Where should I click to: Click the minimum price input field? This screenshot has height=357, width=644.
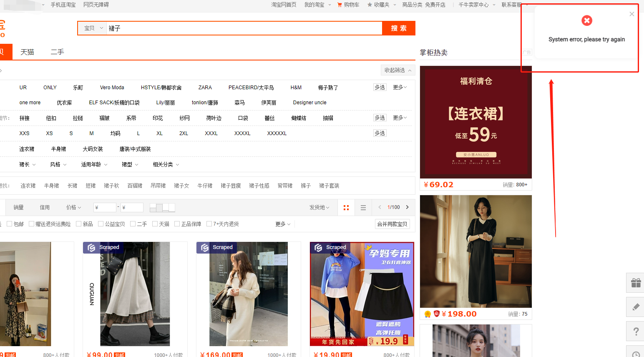pos(104,207)
